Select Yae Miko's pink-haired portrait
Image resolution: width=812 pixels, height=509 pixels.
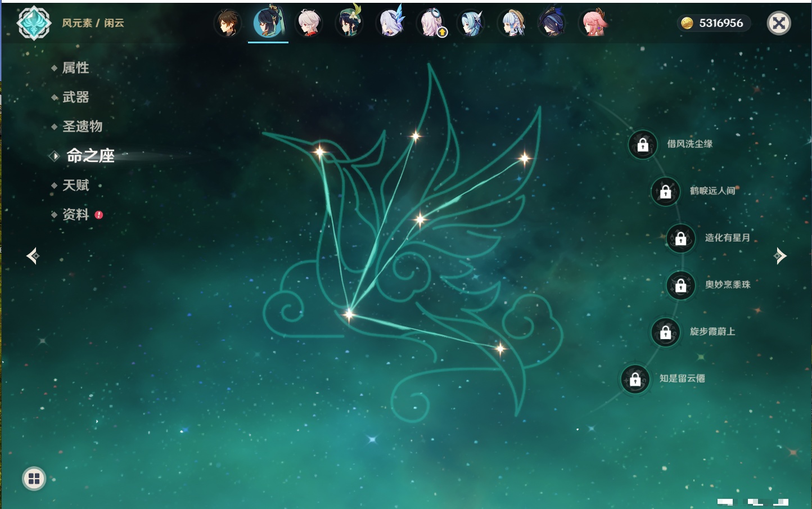tap(593, 24)
